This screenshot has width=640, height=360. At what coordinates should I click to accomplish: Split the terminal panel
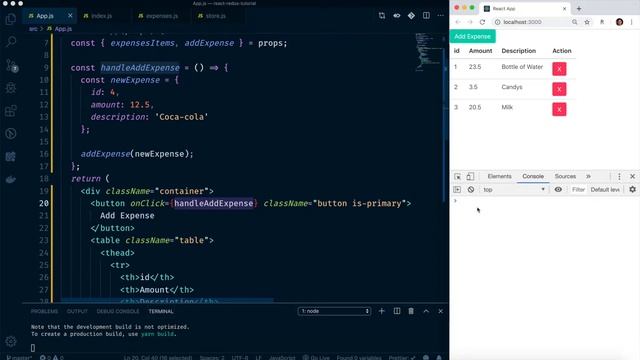tap(397, 311)
